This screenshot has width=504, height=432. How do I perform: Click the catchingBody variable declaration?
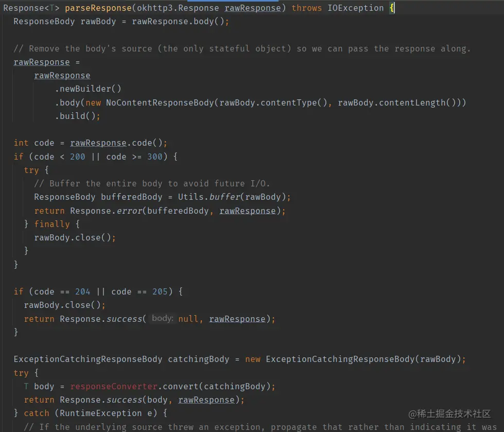click(x=198, y=359)
